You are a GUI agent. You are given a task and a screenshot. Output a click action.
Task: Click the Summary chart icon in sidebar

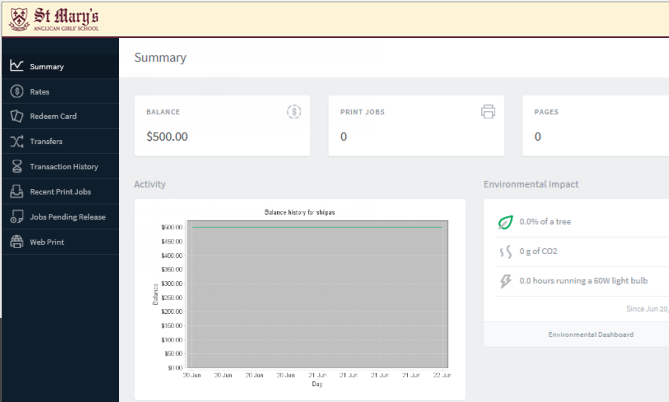pos(17,65)
